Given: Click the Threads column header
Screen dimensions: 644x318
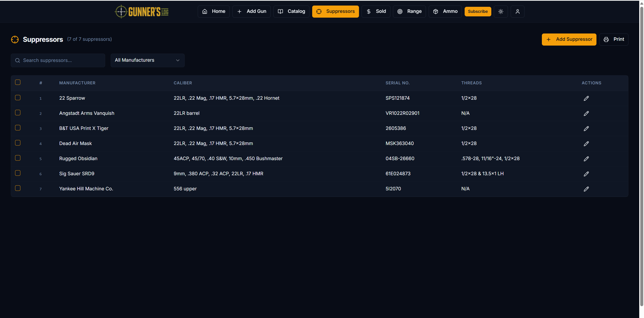Looking at the screenshot, I should (x=471, y=83).
